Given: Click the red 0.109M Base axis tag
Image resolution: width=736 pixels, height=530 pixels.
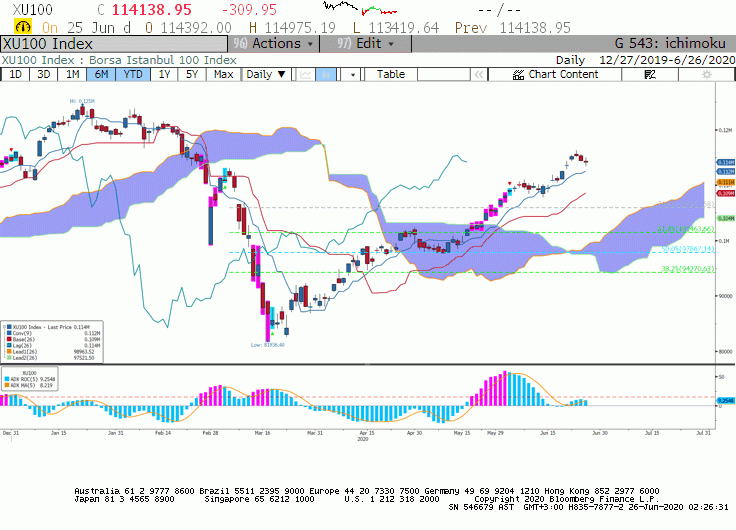Looking at the screenshot, I should tap(726, 193).
